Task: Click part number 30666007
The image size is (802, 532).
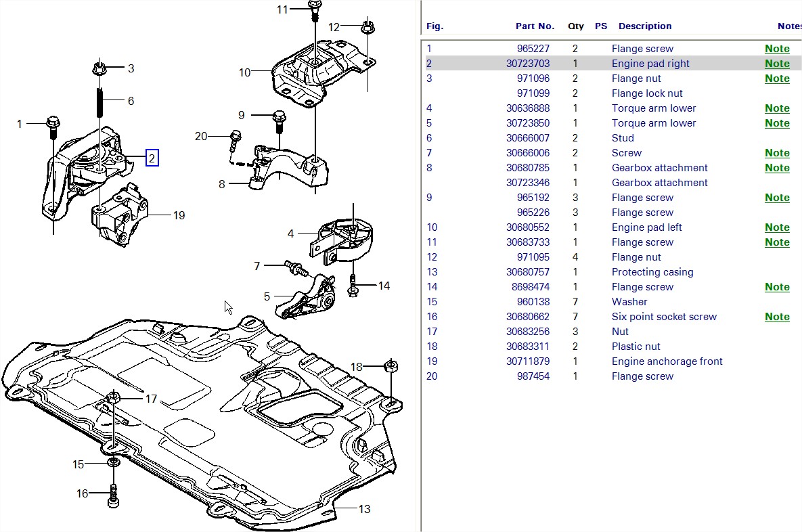Action: point(528,137)
